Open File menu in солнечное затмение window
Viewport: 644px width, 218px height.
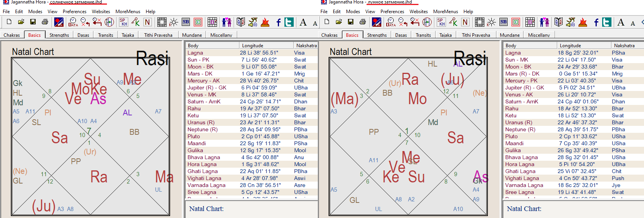click(6, 12)
